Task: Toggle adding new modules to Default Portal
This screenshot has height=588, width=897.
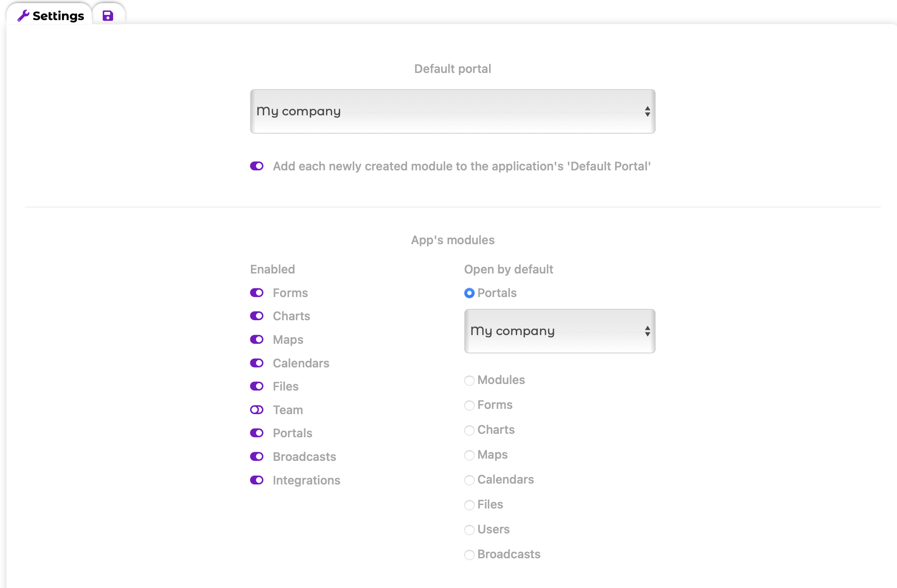Action: pos(257,166)
